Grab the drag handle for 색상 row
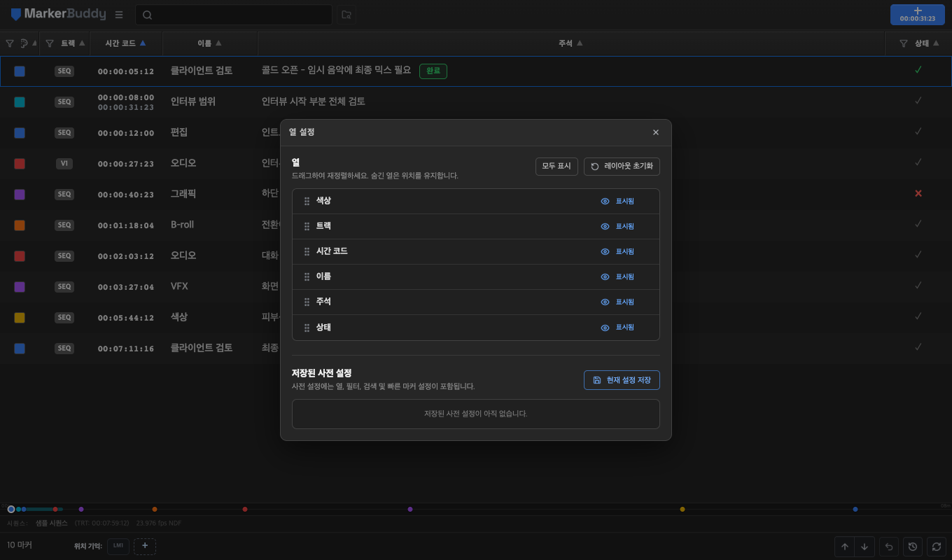Viewport: 952px width, 560px height. pos(307,202)
